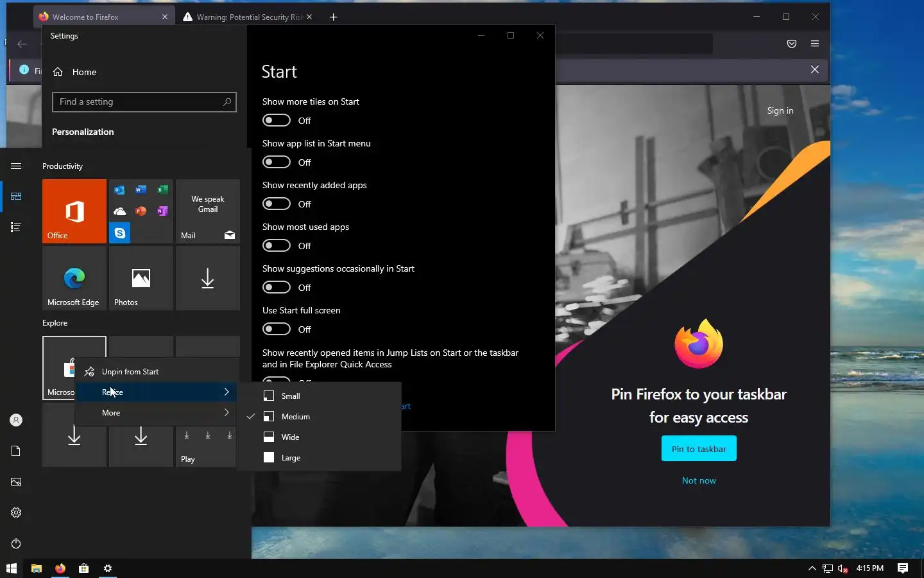Expand the More submenu arrow

[227, 412]
